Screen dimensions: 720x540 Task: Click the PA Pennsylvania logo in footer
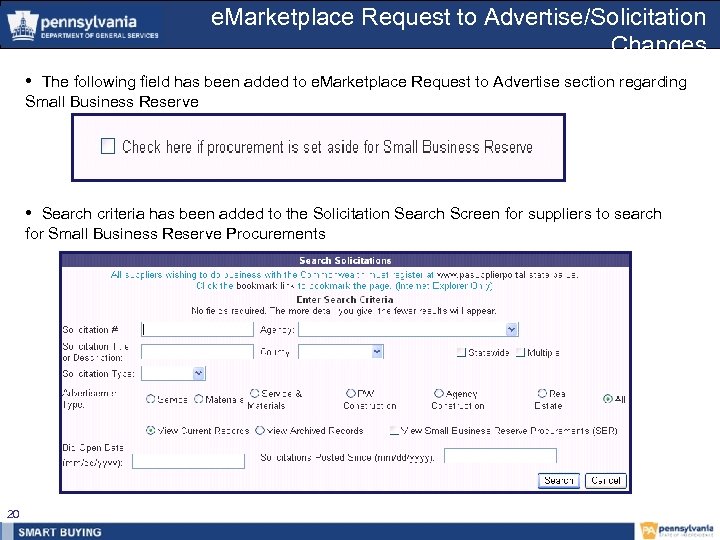pyautogui.click(x=676, y=530)
